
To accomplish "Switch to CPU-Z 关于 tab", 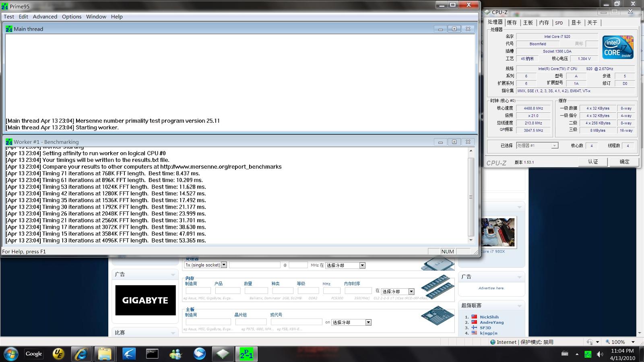I will pos(592,23).
